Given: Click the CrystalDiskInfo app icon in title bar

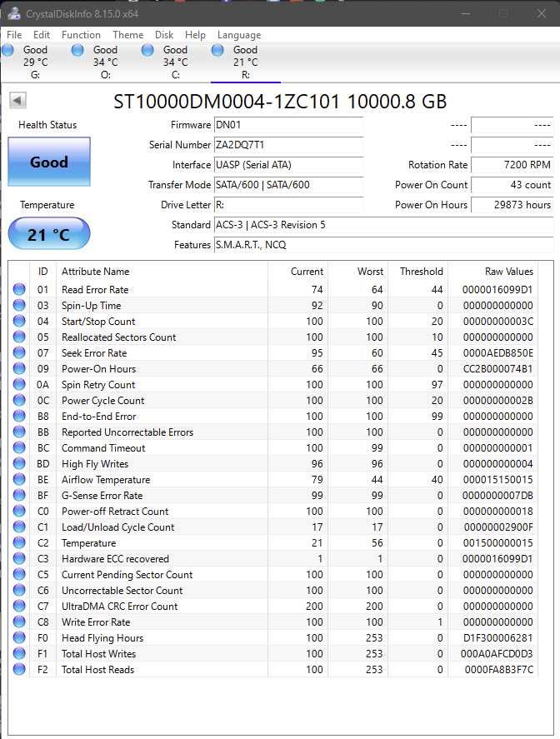Looking at the screenshot, I should [x=14, y=13].
